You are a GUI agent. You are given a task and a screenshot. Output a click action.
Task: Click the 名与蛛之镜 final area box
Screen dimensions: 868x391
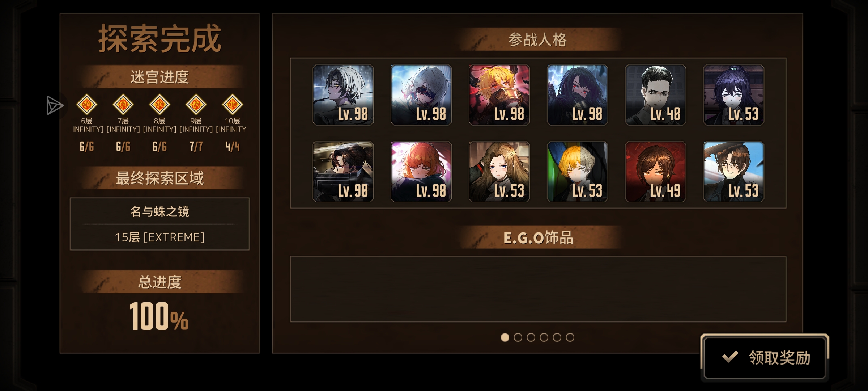pyautogui.click(x=159, y=224)
